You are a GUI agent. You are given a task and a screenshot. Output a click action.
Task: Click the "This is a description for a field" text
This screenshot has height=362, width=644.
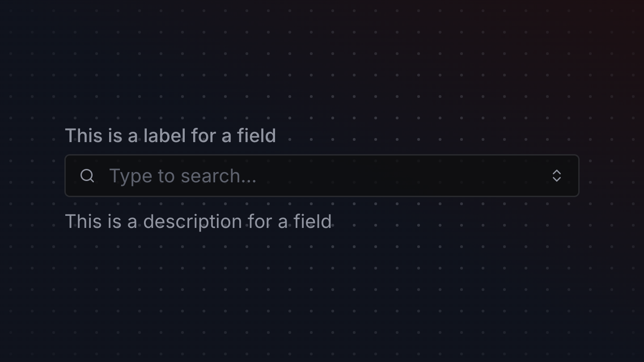tap(198, 222)
